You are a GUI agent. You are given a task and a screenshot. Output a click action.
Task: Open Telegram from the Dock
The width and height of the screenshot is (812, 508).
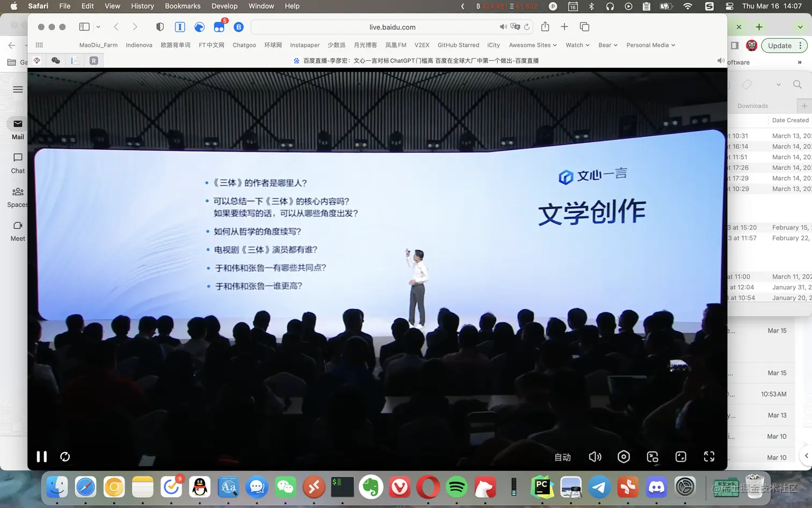tap(599, 488)
